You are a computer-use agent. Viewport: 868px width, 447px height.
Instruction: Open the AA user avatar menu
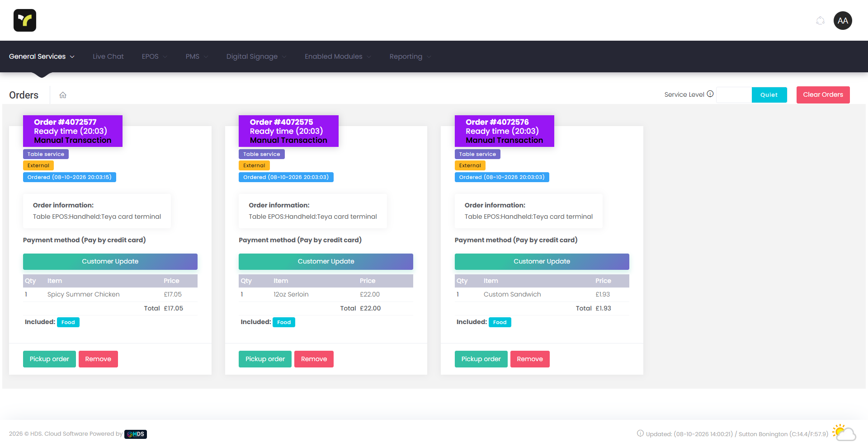click(x=843, y=20)
